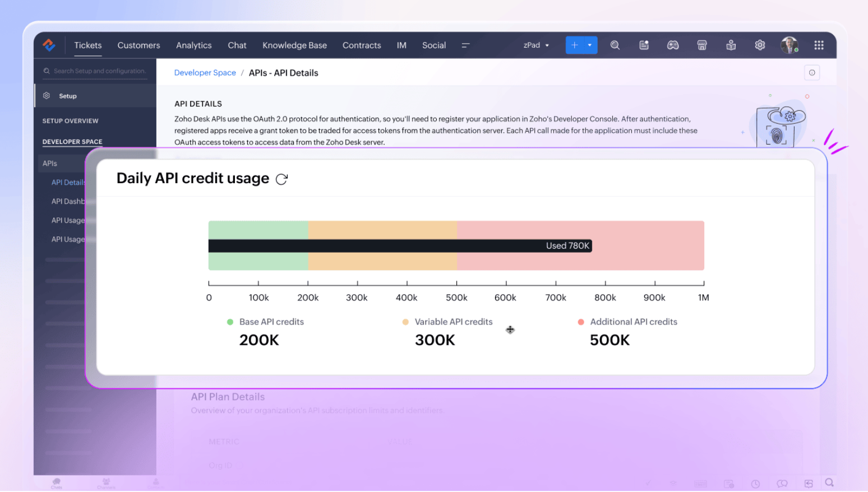Show more modules via the overflow menu icon

point(465,45)
